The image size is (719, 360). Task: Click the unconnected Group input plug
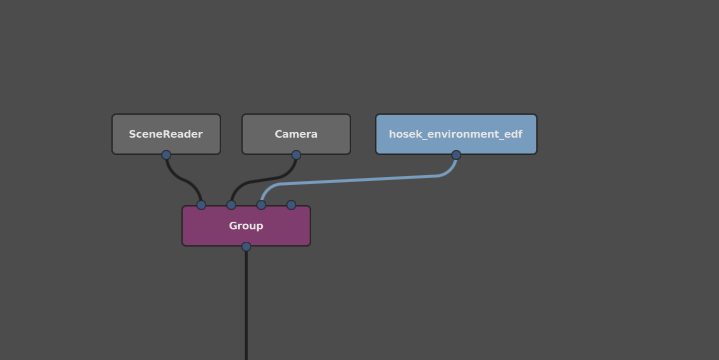tap(291, 205)
